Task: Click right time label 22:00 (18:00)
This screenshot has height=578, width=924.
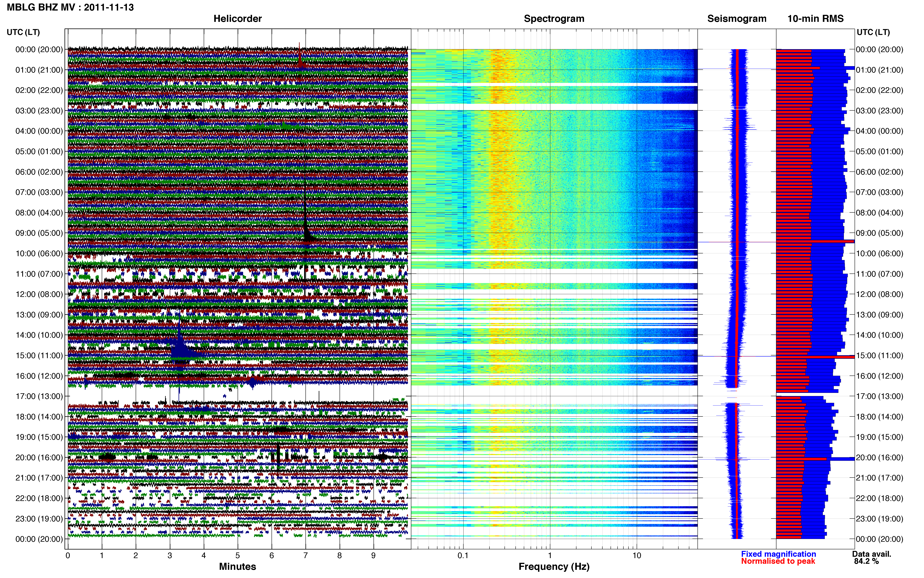Action: (880, 498)
